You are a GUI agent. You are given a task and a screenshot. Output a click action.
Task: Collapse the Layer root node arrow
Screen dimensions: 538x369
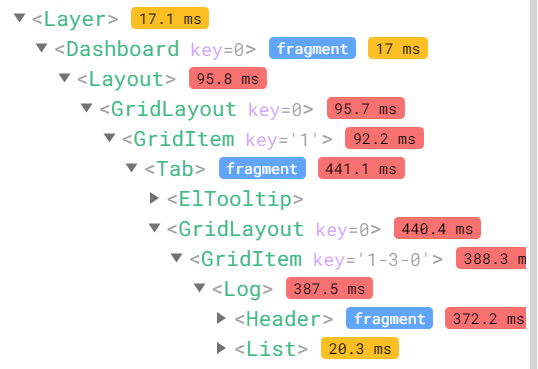coord(20,18)
